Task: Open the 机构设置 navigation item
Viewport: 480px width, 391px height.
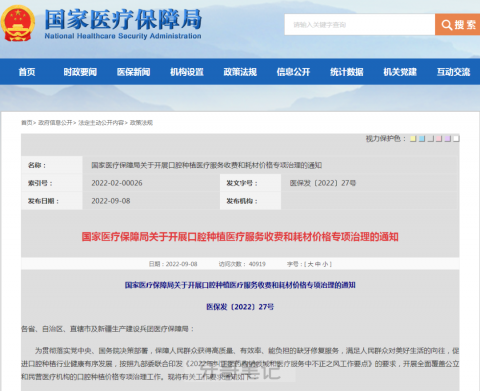Action: [187, 72]
